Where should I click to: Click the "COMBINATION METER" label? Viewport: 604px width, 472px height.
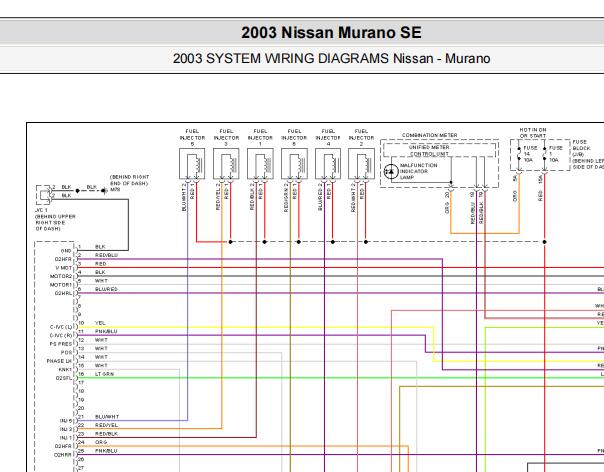point(430,135)
